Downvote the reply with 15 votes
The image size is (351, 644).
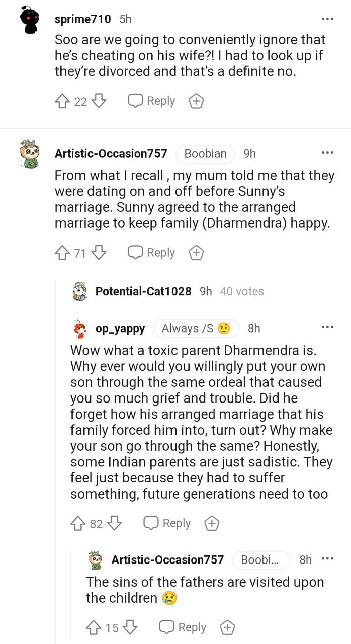(130, 628)
